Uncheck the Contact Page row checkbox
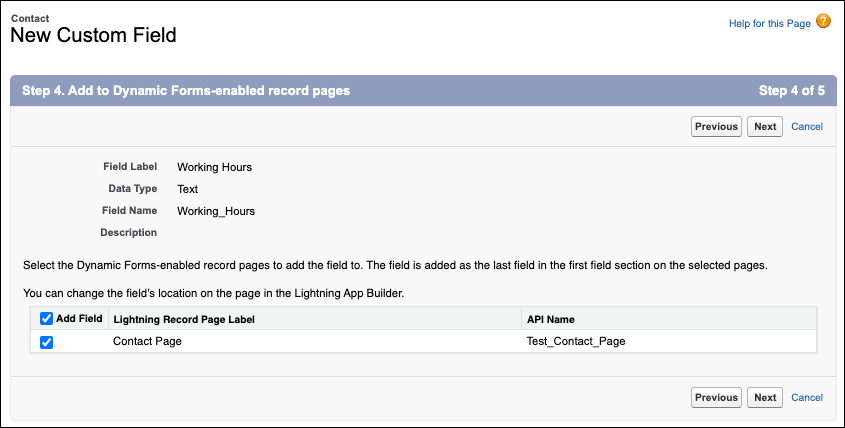Screen dimensions: 845x428 46,342
